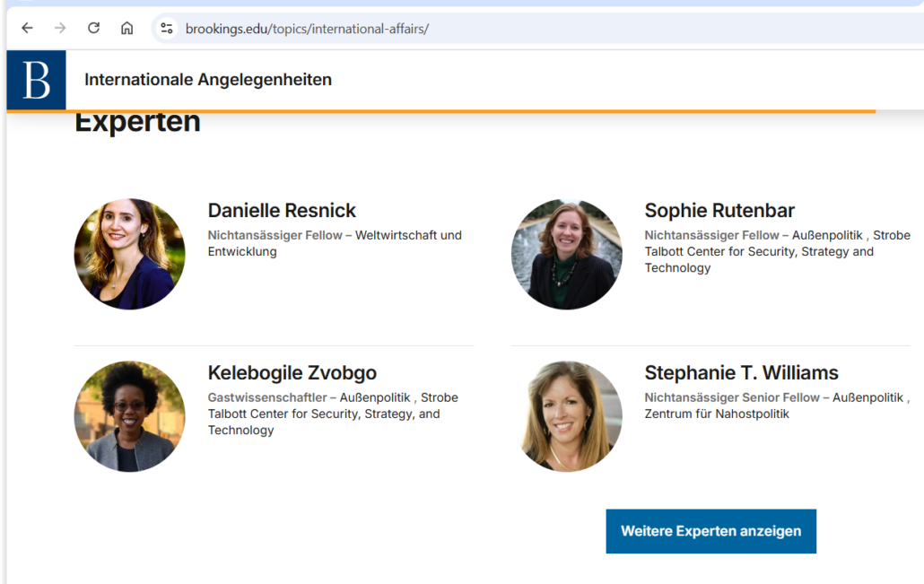Viewport: 924px width, 584px height.
Task: Click the browser back arrow
Action: click(x=27, y=28)
